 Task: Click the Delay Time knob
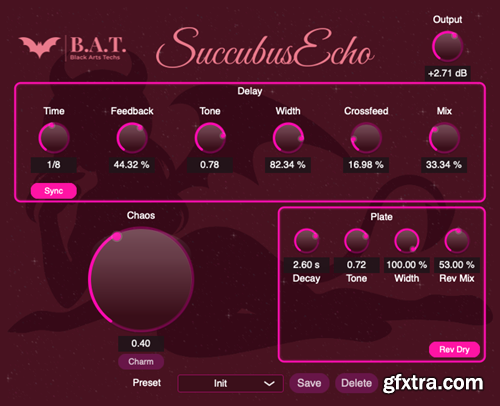pyautogui.click(x=54, y=138)
